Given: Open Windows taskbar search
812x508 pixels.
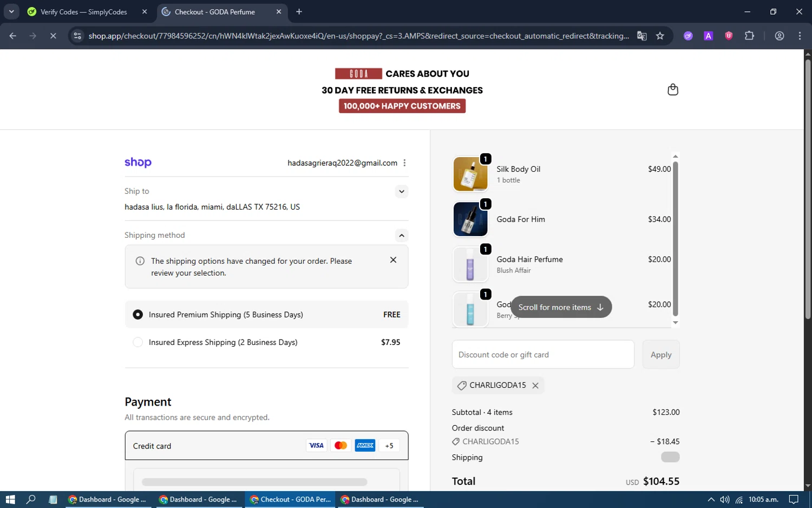Looking at the screenshot, I should (31, 499).
